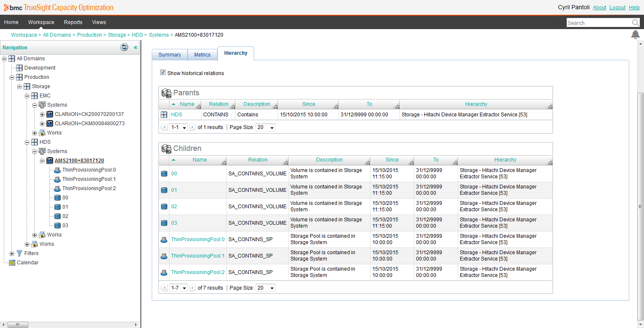
Task: Click the ThinProvisioningPool:2 icon in tree
Action: tap(57, 188)
